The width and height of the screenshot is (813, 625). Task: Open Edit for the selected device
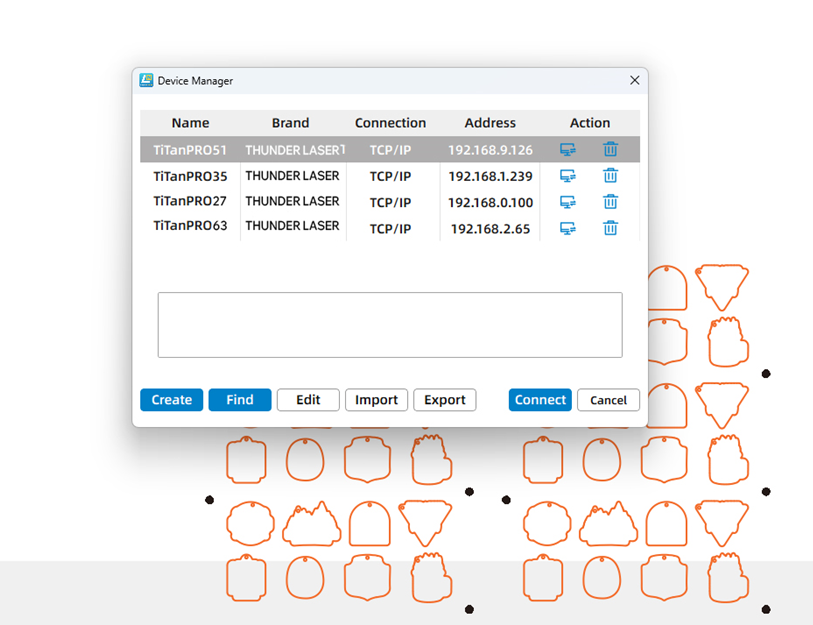(x=308, y=400)
